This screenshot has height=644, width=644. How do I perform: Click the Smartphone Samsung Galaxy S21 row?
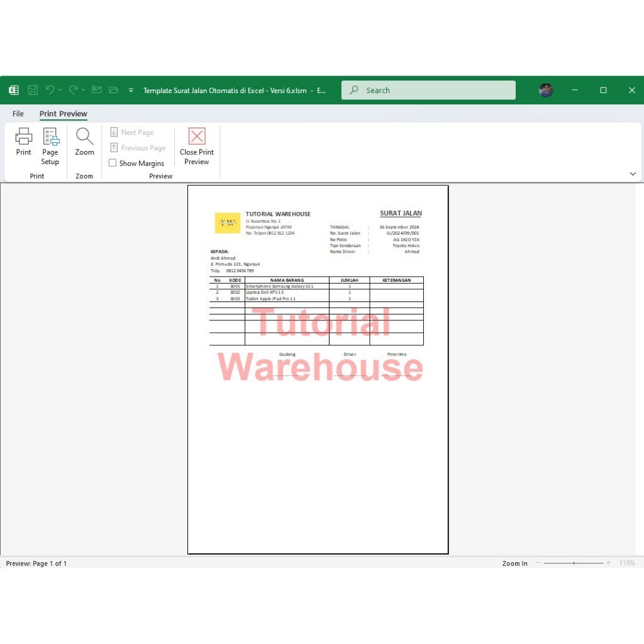click(316, 286)
